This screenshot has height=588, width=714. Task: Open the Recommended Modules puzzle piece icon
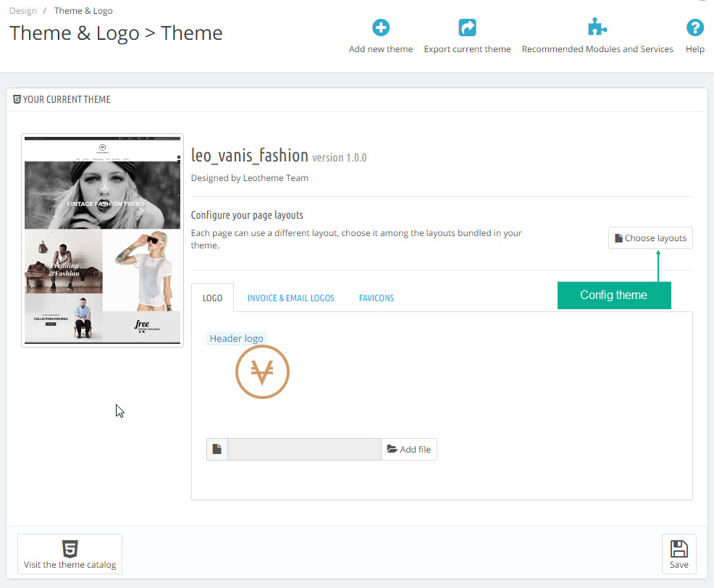pos(597,27)
